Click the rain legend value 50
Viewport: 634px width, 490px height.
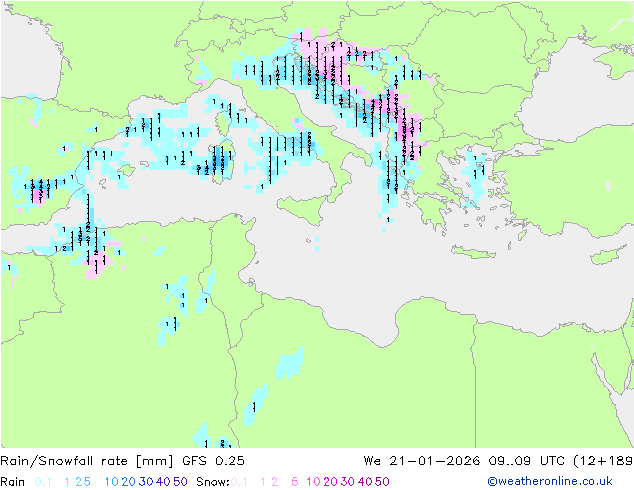[180, 482]
